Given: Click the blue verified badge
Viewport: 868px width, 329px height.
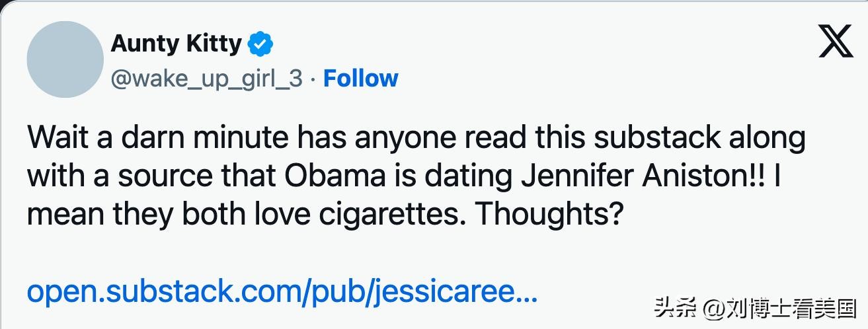Looking at the screenshot, I should 260,45.
